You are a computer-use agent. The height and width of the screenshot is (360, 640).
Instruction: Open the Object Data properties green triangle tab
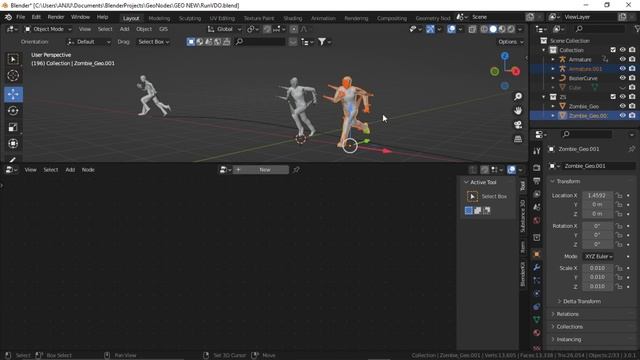point(537,320)
